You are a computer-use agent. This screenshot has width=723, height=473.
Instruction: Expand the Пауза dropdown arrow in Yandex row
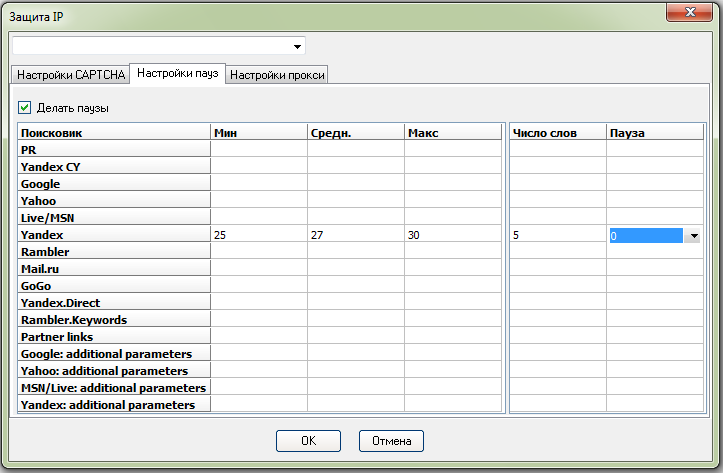(693, 236)
